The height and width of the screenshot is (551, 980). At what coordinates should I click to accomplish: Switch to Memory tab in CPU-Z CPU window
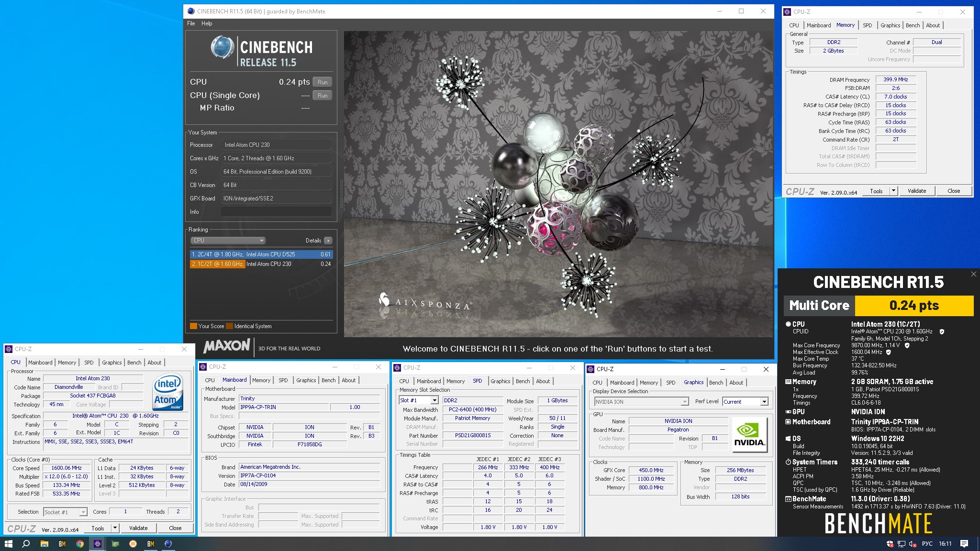[67, 363]
